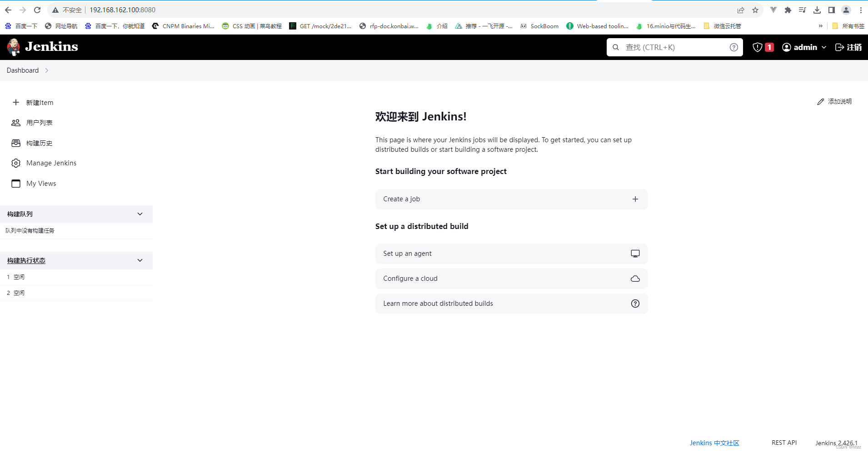Open Chrome three-dot menu
This screenshot has width=868, height=453.
[861, 10]
